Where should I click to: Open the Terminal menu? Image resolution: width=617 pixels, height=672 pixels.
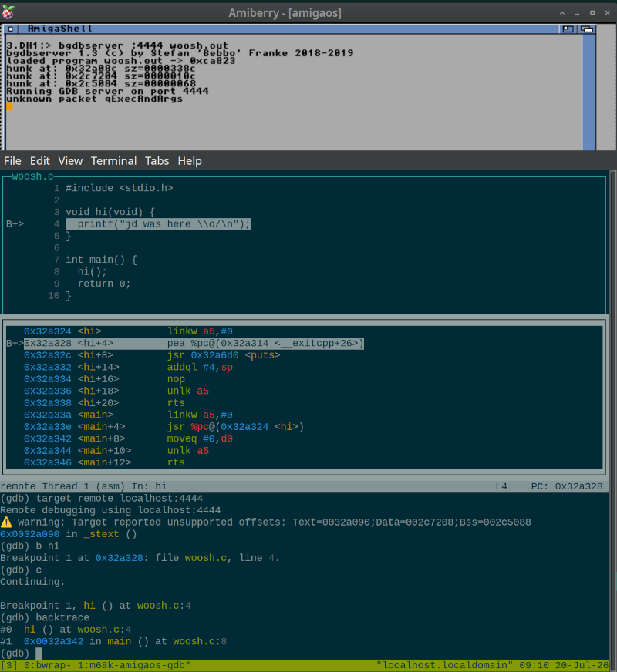coord(113,161)
